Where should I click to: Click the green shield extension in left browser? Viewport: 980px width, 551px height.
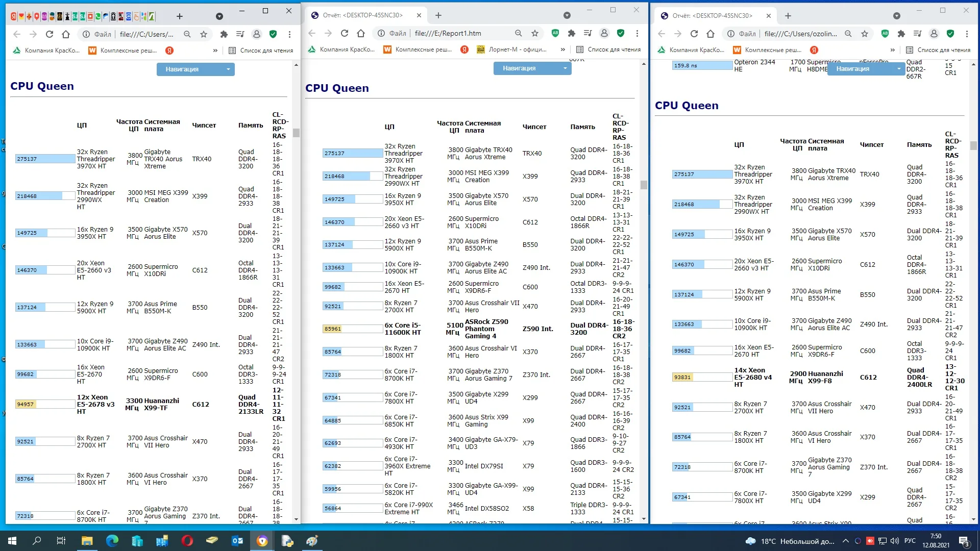pos(273,34)
